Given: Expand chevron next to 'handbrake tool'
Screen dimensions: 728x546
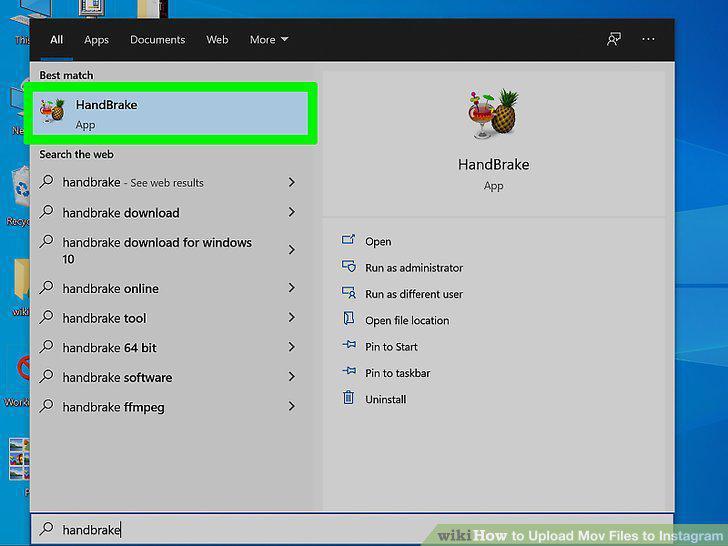Looking at the screenshot, I should (292, 318).
